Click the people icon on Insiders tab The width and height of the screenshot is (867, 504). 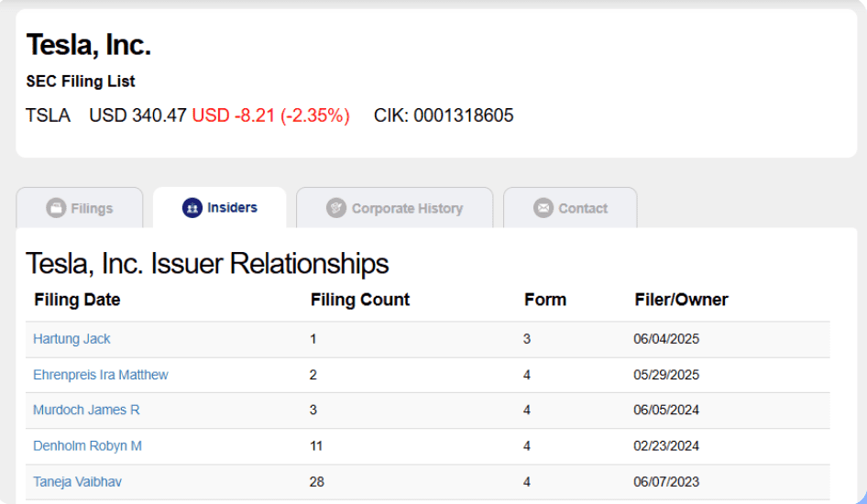coord(192,208)
